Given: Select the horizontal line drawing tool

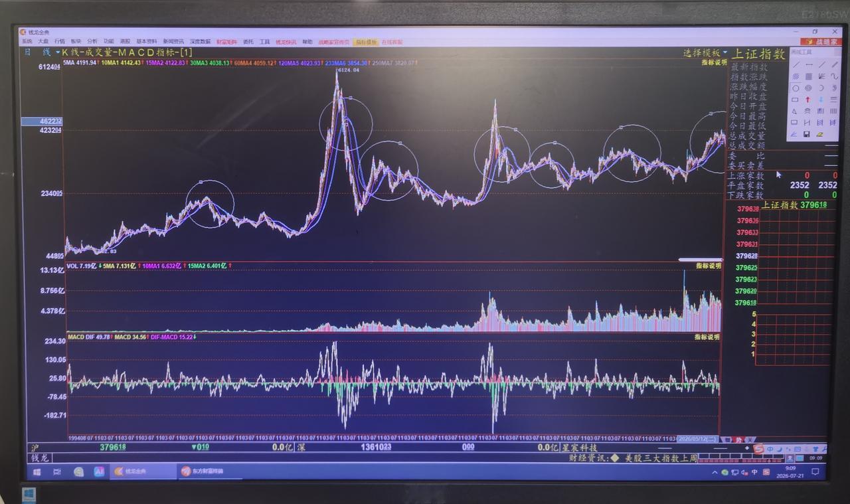Looking at the screenshot, I should tap(809, 64).
